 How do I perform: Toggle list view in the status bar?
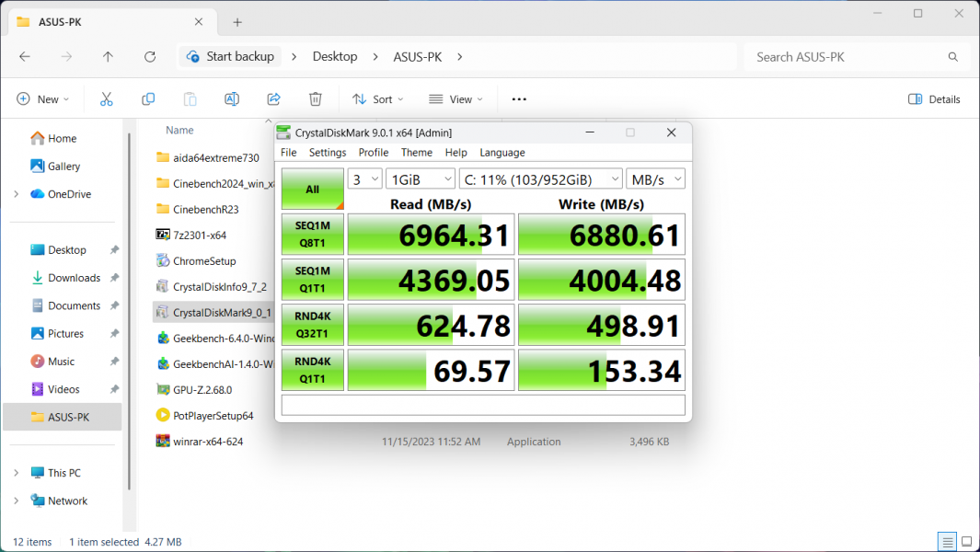click(947, 542)
